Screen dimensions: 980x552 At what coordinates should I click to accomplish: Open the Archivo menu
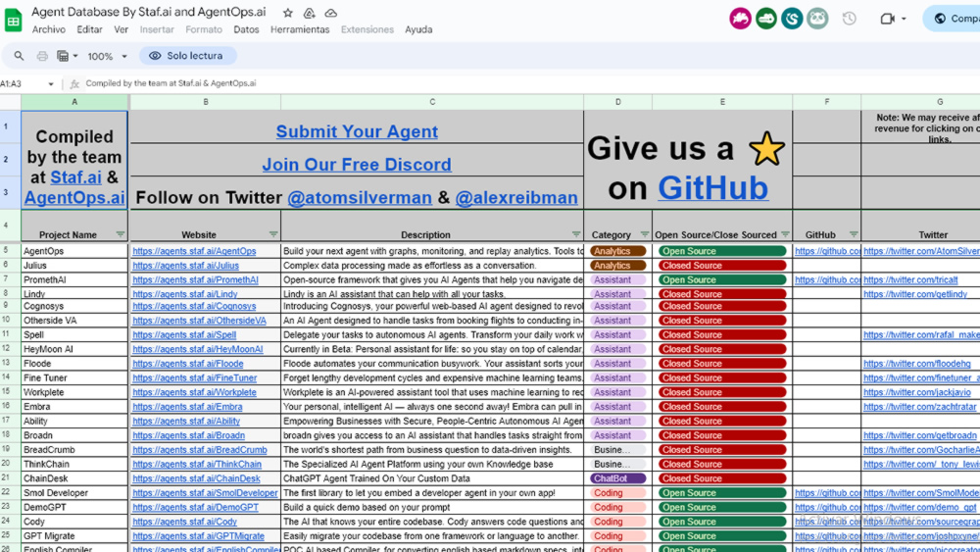[49, 29]
